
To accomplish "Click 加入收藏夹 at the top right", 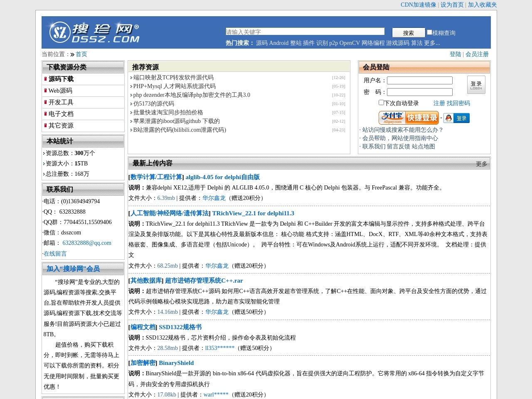I will (481, 5).
